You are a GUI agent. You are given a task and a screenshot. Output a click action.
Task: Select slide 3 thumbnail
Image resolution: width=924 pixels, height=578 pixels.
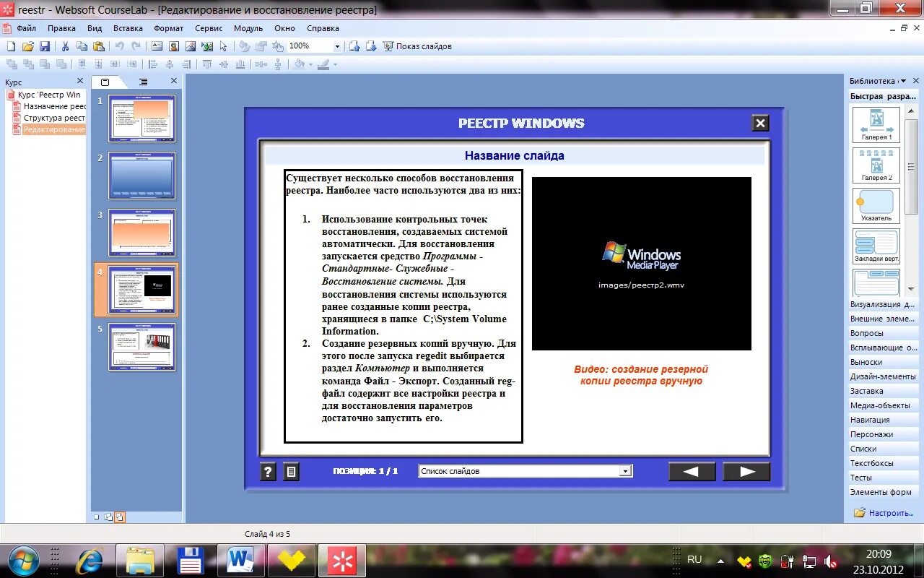[x=142, y=233]
